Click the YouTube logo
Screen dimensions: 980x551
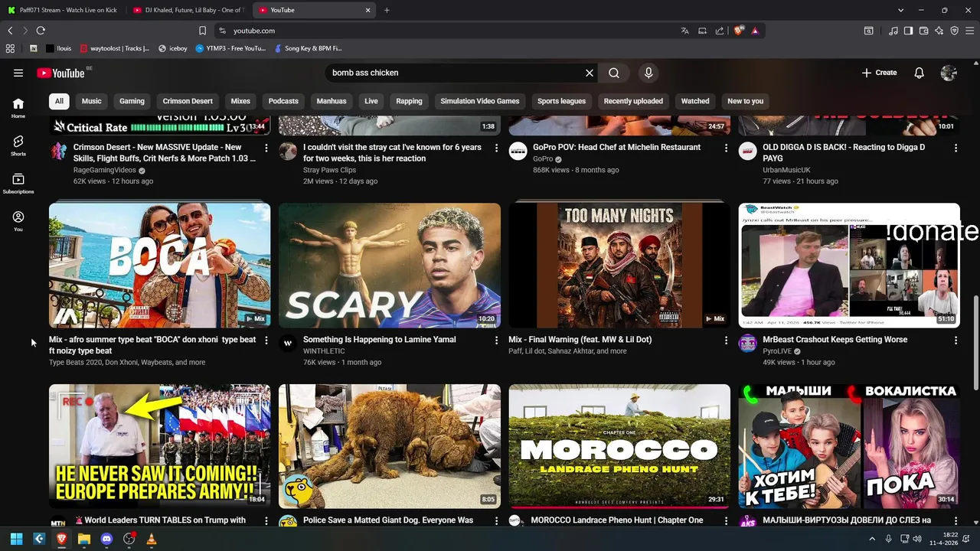pos(60,73)
